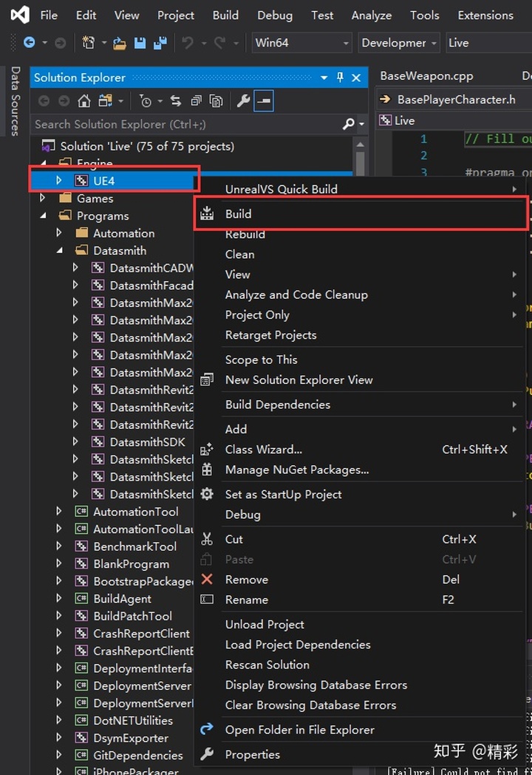This screenshot has height=775, width=532.
Task: Click the Visual Studio logo icon
Action: 20,15
